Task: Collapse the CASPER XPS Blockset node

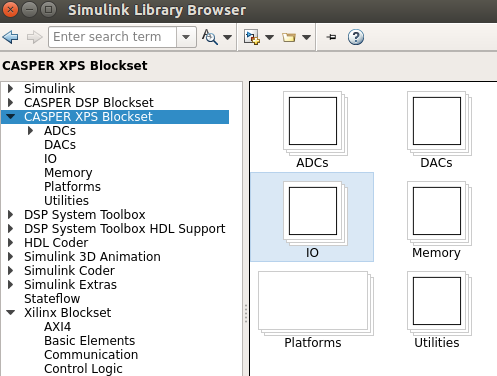Action: pos(11,117)
